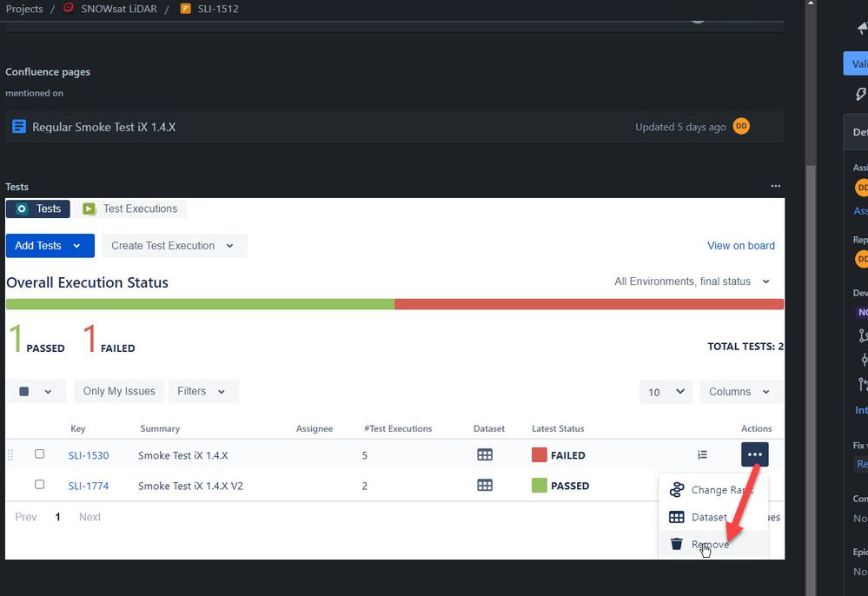The width and height of the screenshot is (868, 596).
Task: Open the Columns dropdown
Action: [739, 391]
